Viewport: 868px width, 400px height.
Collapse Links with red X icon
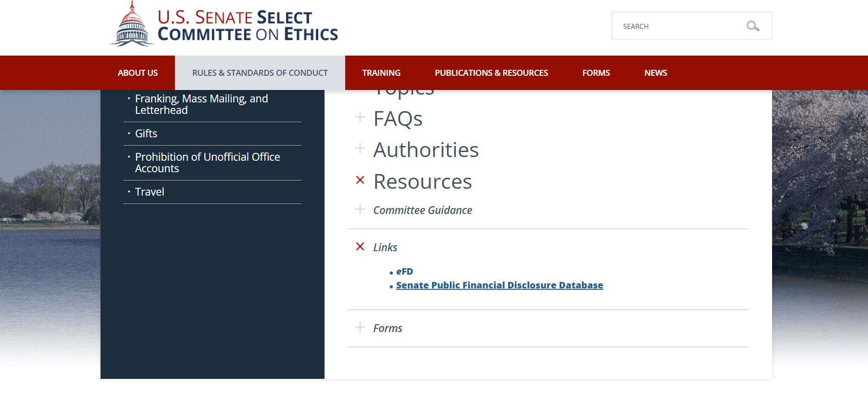pyautogui.click(x=360, y=247)
